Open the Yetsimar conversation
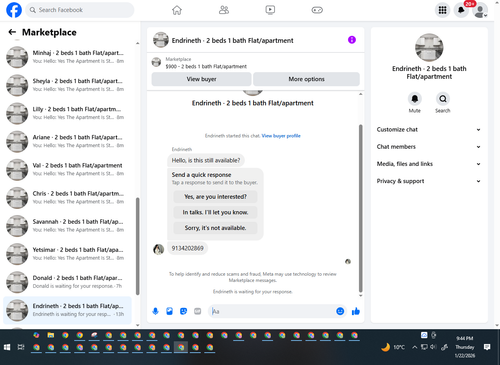 click(67, 254)
